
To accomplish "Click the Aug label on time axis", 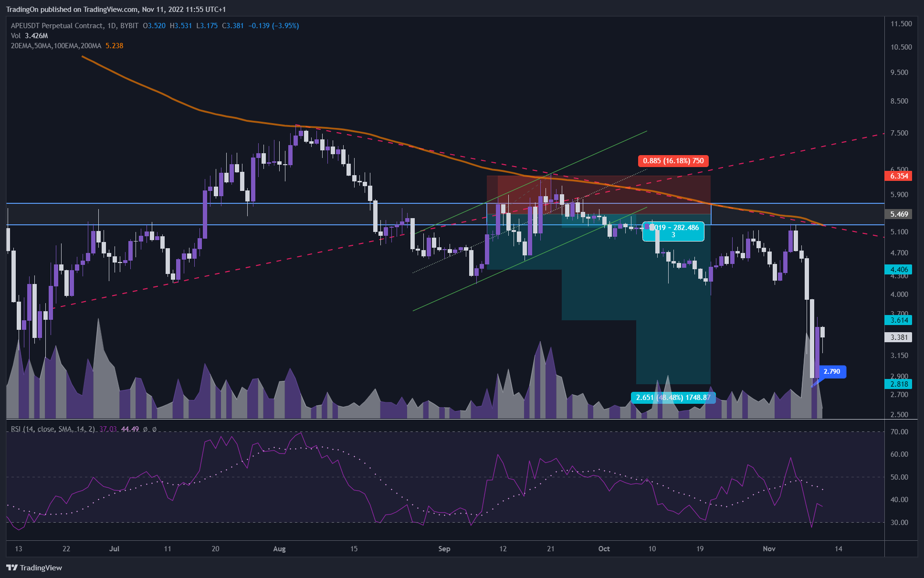I will click(x=279, y=549).
